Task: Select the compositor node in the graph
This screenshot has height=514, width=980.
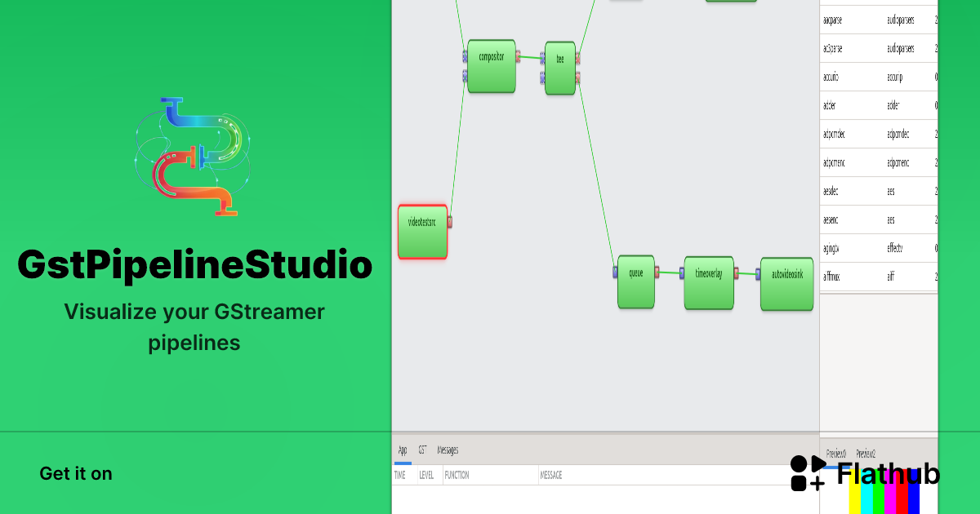Action: pos(491,66)
